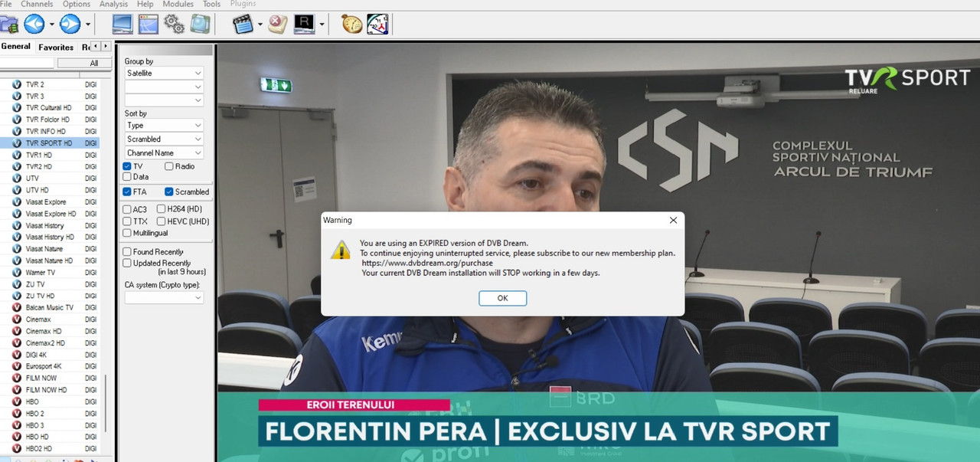Image resolution: width=980 pixels, height=462 pixels.
Task: Click OK in the Warning dialog
Action: coord(502,298)
